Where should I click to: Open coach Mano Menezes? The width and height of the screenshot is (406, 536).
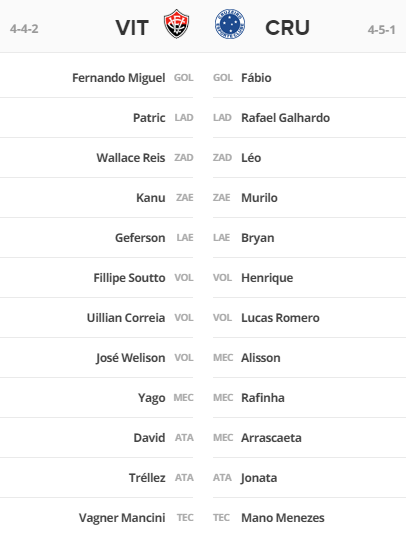(283, 518)
